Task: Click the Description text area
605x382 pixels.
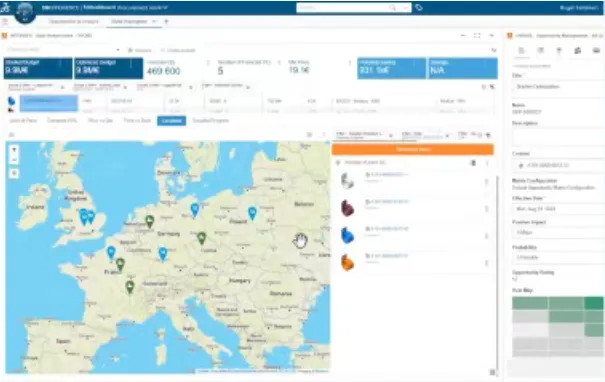Action: click(558, 137)
